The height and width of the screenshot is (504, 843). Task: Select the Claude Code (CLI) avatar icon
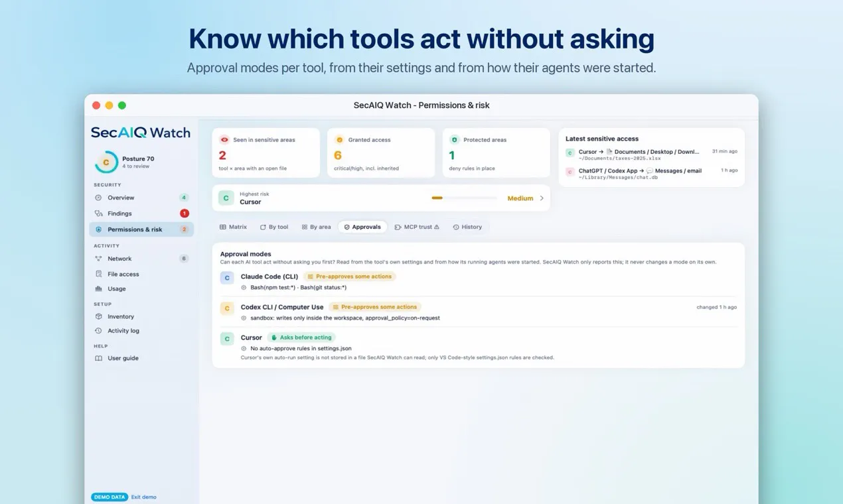pyautogui.click(x=227, y=277)
